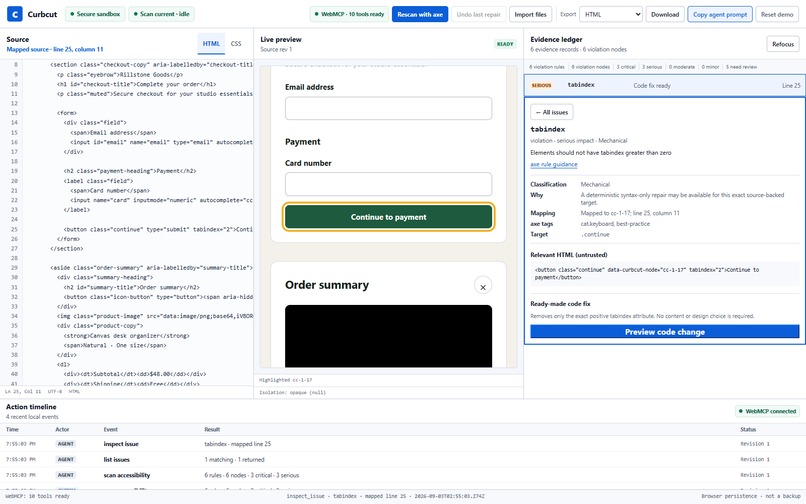Click Continue to payment in the preview
The height and width of the screenshot is (504, 806).
pos(389,217)
